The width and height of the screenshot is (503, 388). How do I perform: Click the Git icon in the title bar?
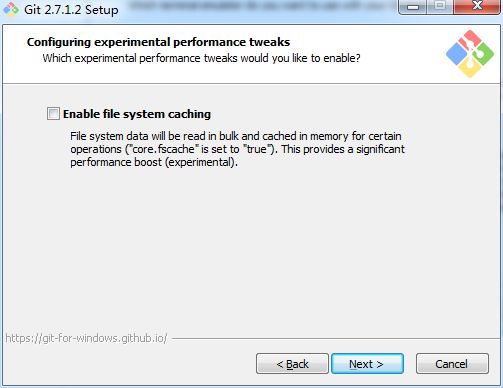pos(10,9)
